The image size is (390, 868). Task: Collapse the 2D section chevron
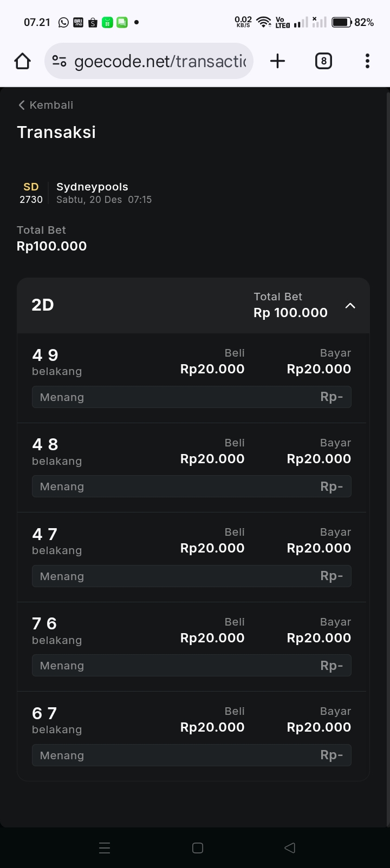[350, 306]
